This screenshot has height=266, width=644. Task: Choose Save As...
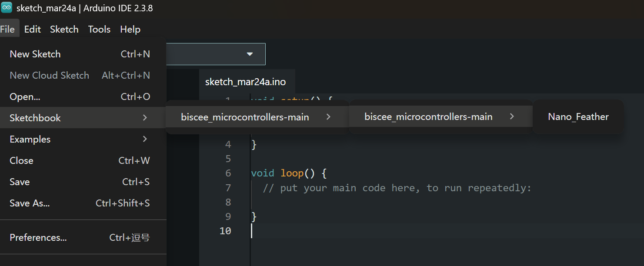coord(29,203)
